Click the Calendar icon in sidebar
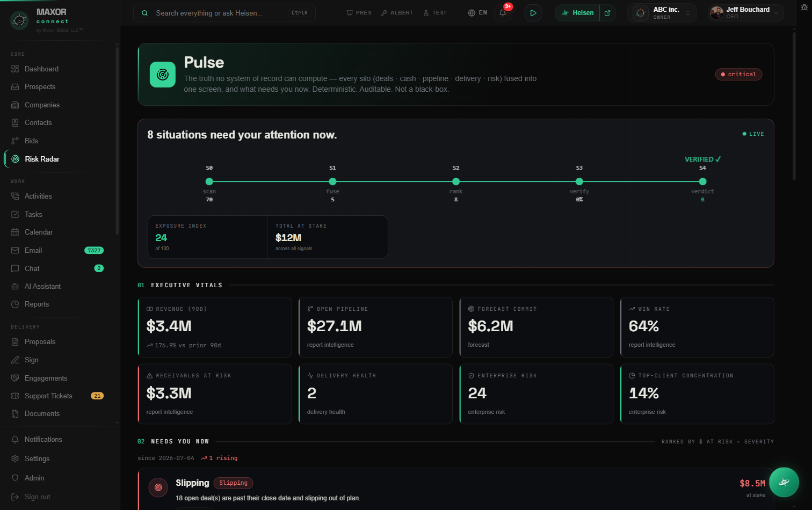 (x=15, y=232)
